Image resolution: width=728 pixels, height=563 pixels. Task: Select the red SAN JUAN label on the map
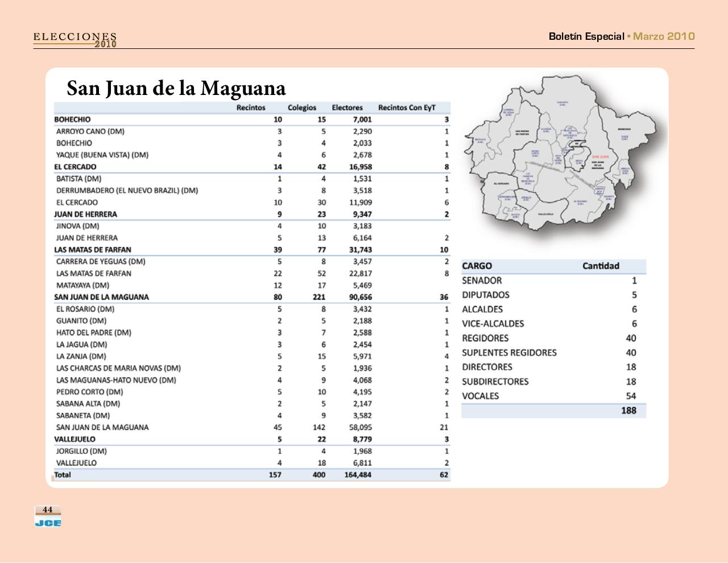tap(601, 156)
